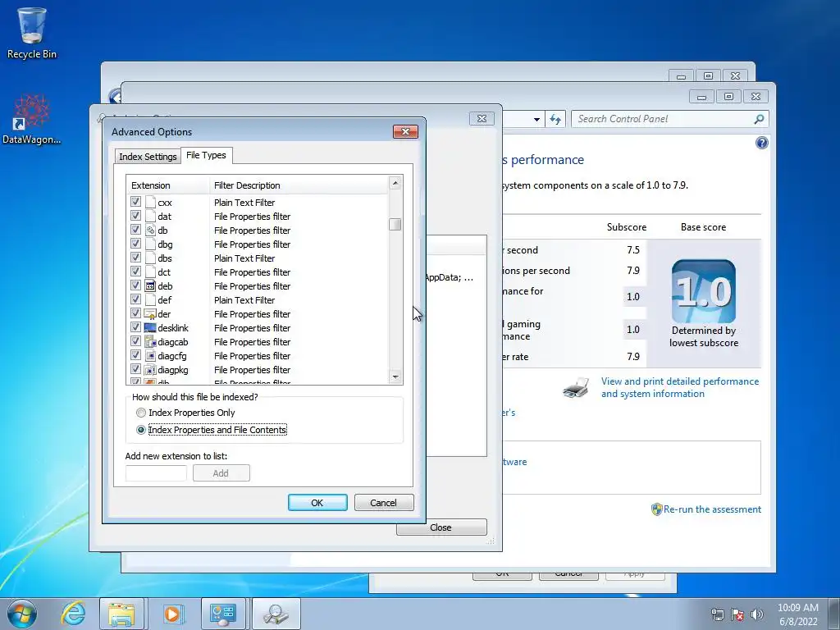This screenshot has width=840, height=630.
Task: Click the Control Panel help icon
Action: click(x=762, y=143)
